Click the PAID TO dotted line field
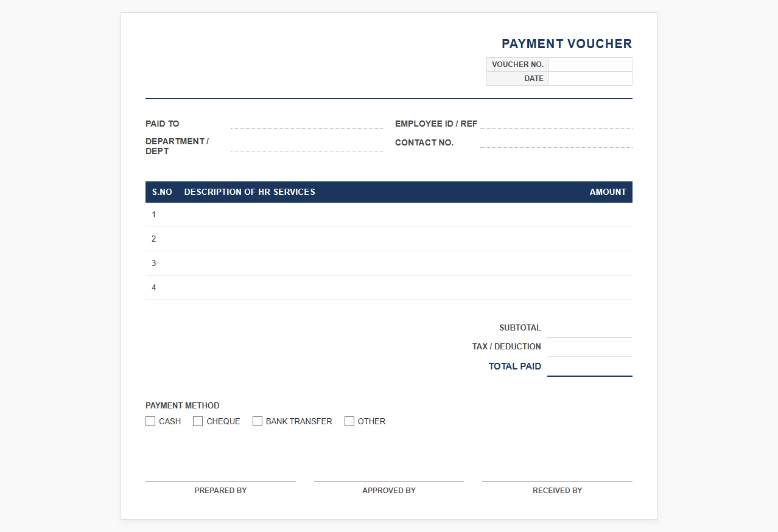This screenshot has width=778, height=532. 307,124
